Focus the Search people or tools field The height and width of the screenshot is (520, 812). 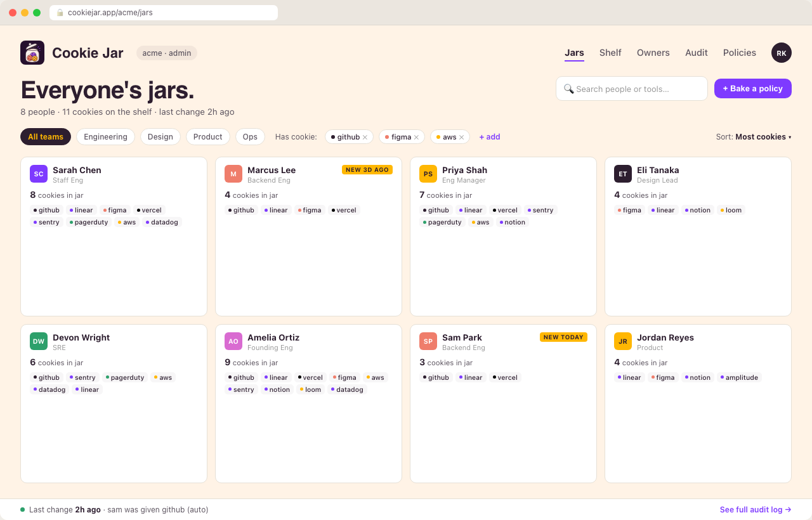[632, 89]
